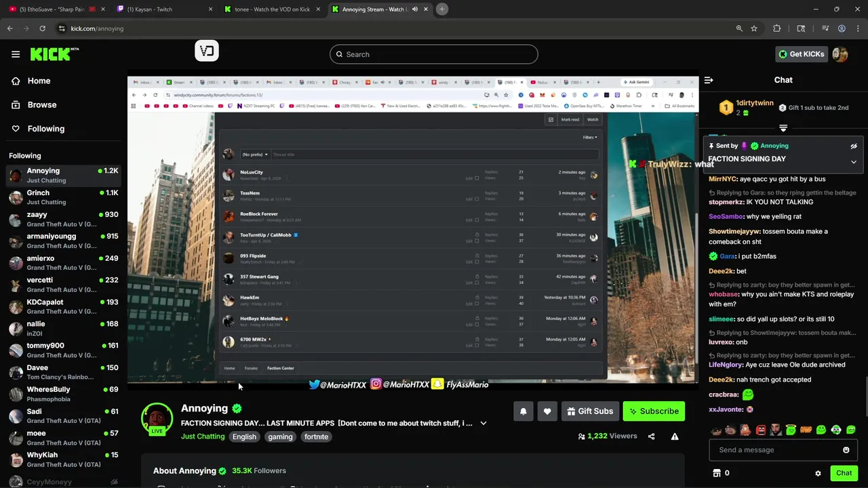Screen dimensions: 868x488
Task: Open the shop icon below the message box
Action: pos(716,473)
